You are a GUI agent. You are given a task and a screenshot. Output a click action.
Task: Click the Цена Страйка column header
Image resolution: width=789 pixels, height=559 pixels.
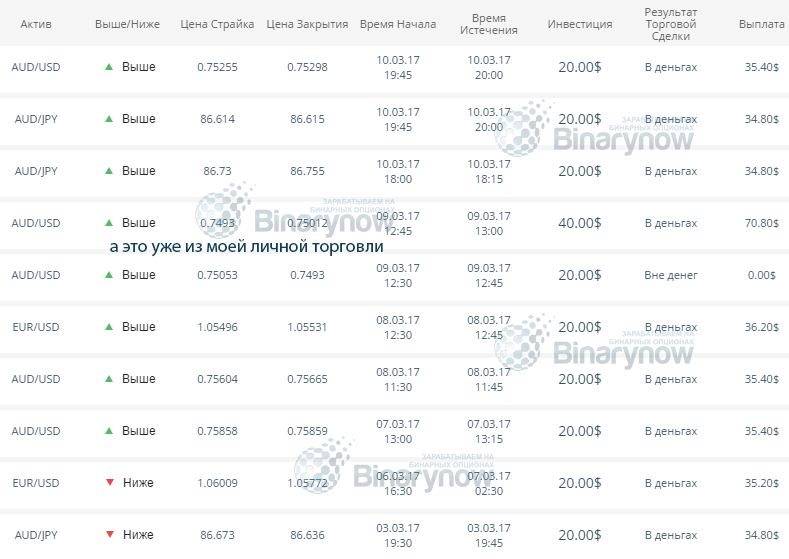(x=217, y=24)
